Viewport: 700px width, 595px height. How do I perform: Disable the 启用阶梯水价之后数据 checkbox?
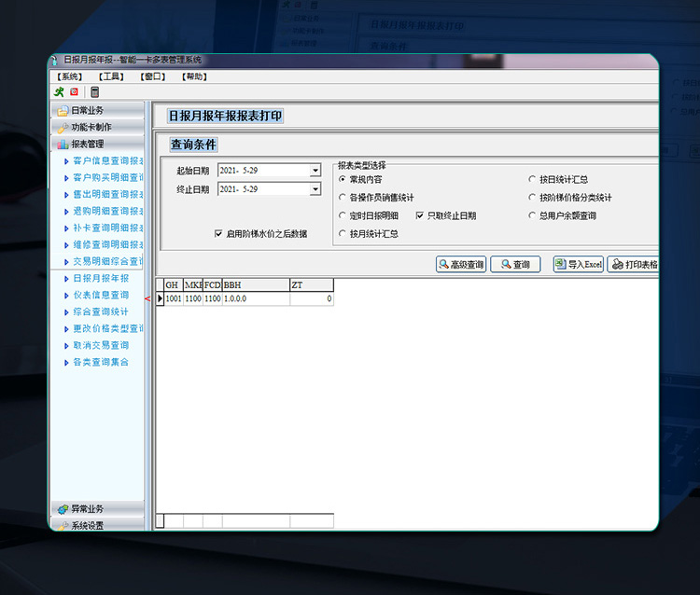218,234
